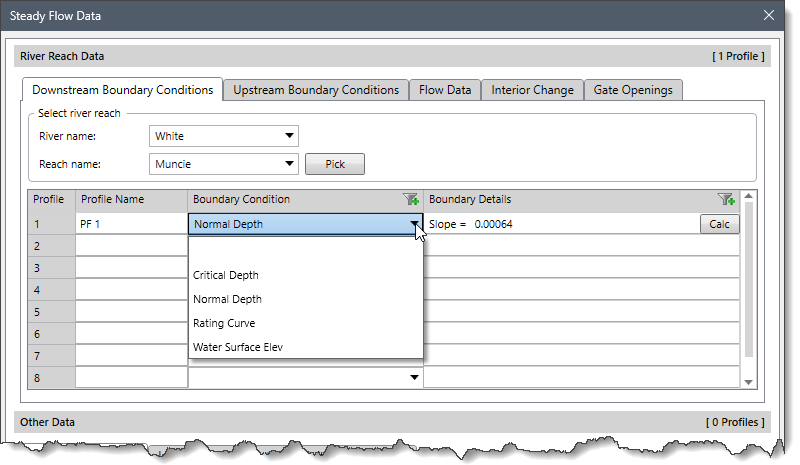The height and width of the screenshot is (465, 800).
Task: Click filter icon in Boundary Details header
Action: coord(726,200)
